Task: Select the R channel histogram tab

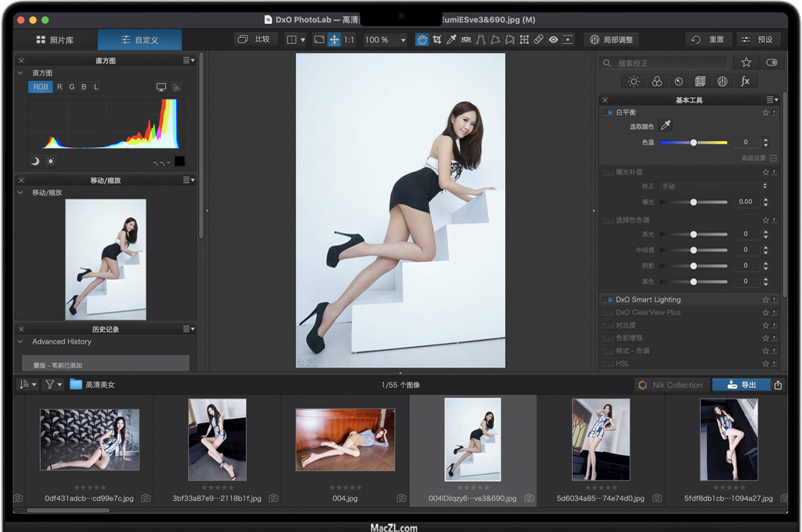Action: [x=59, y=87]
